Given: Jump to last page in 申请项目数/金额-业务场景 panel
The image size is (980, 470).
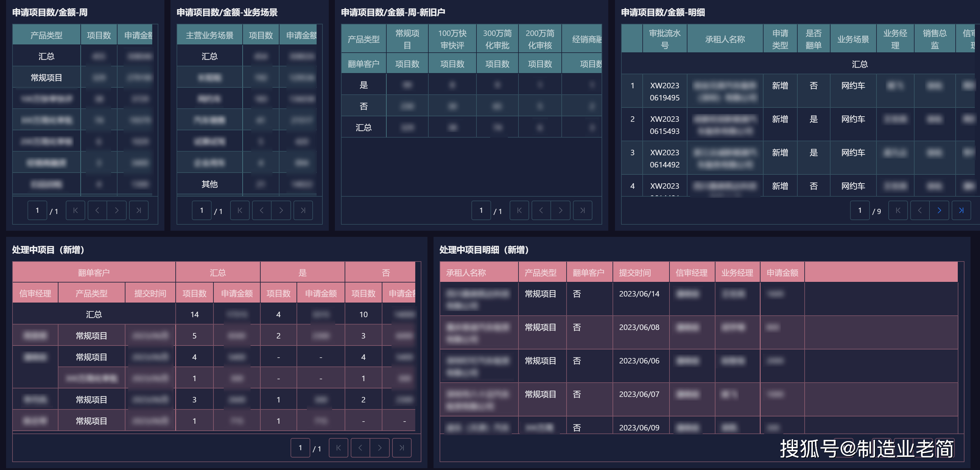Looking at the screenshot, I should point(303,210).
